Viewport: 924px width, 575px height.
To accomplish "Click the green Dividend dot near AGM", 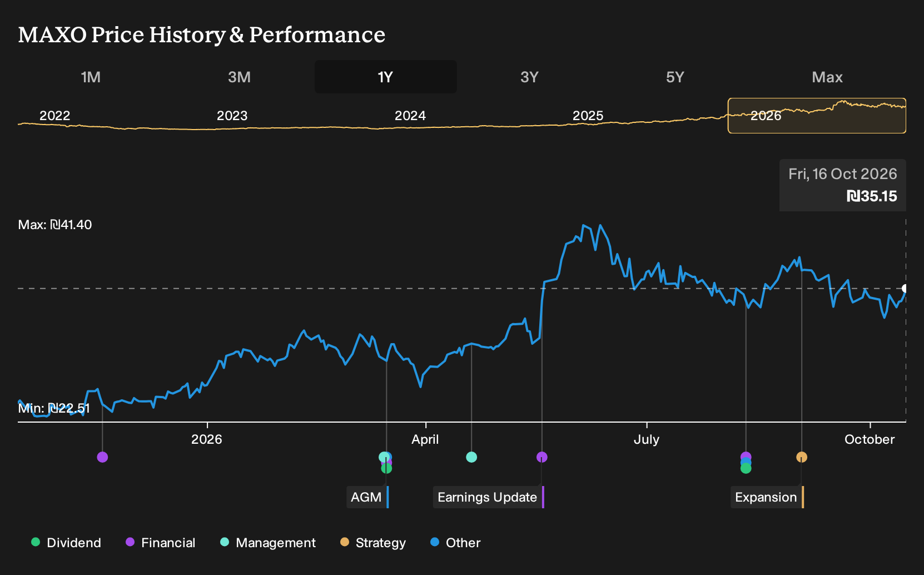I will 386,468.
